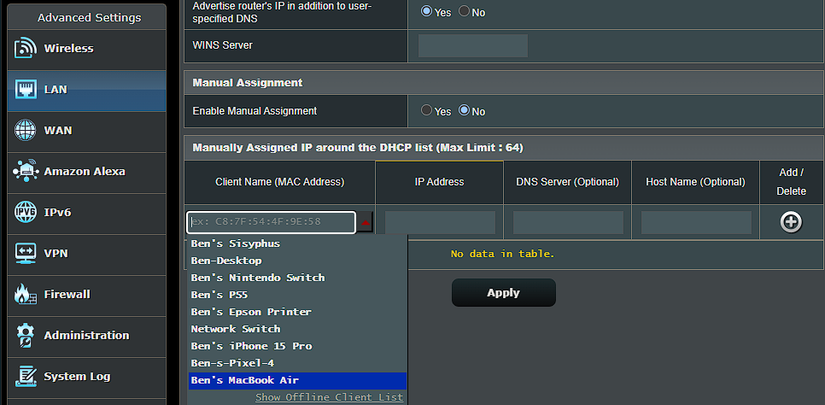Select Yes for advertising router's IP
The image size is (825, 405).
(x=426, y=11)
